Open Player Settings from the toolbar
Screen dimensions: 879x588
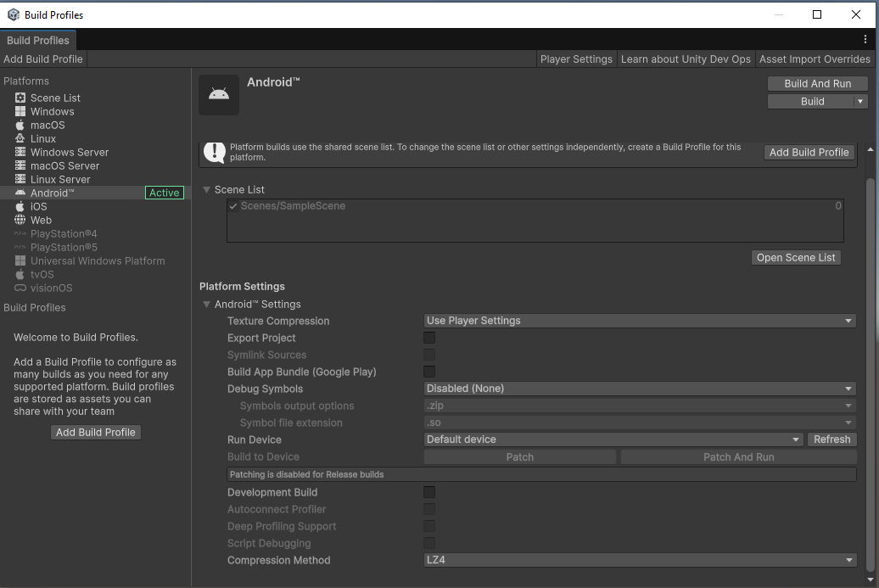pyautogui.click(x=576, y=59)
